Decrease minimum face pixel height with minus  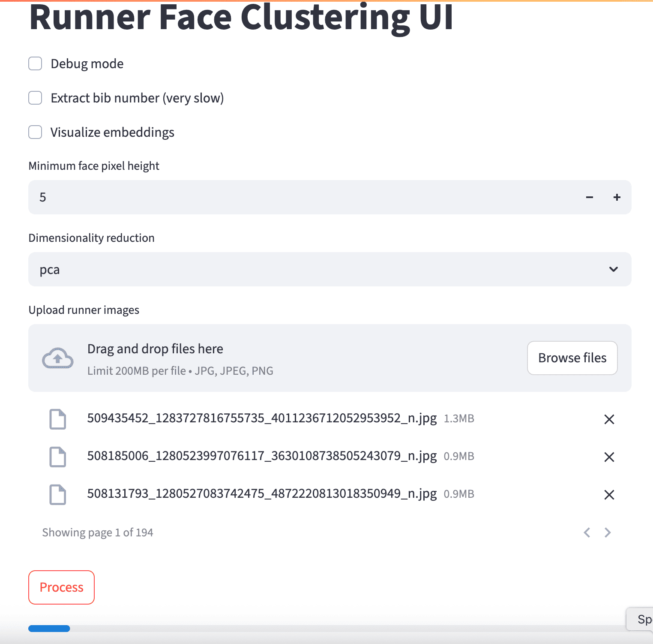[x=590, y=197]
